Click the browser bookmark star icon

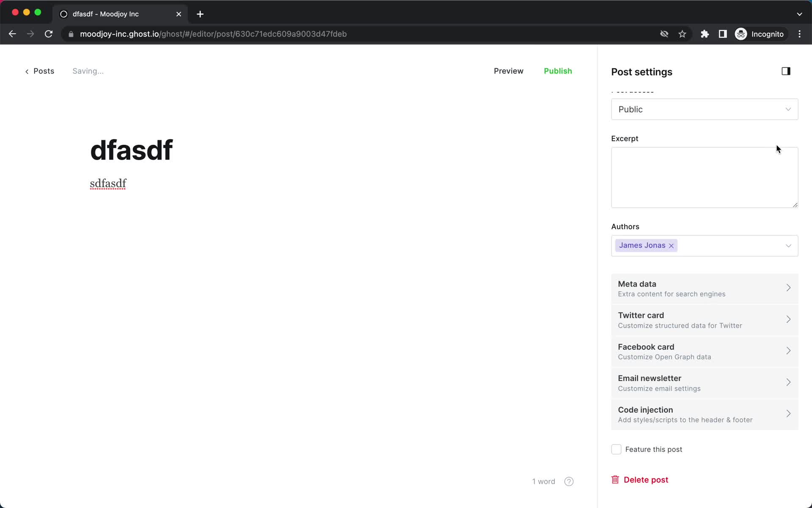tap(682, 34)
